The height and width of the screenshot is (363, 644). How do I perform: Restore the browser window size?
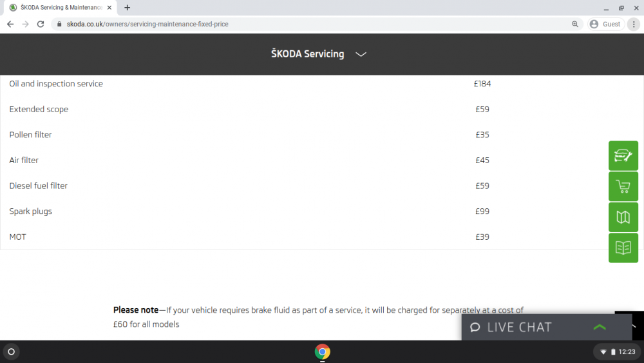click(621, 8)
